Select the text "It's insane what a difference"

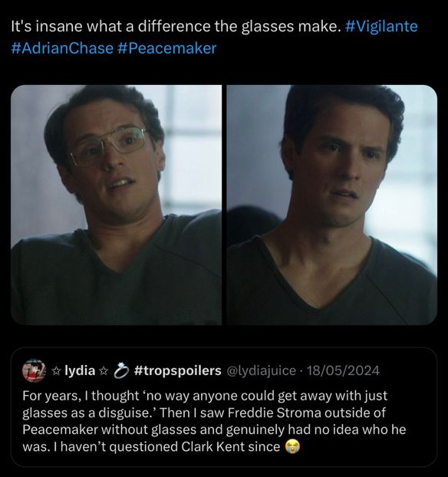(110, 27)
